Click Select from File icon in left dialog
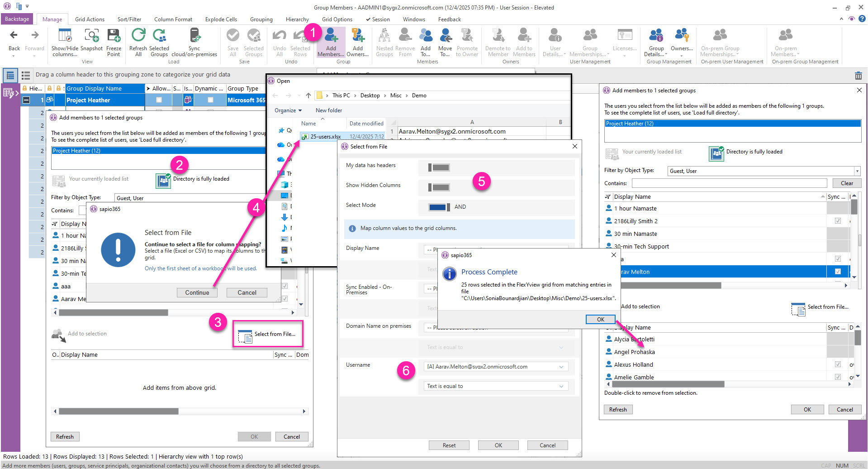Viewport: 868px width, 469px height. pyautogui.click(x=245, y=336)
